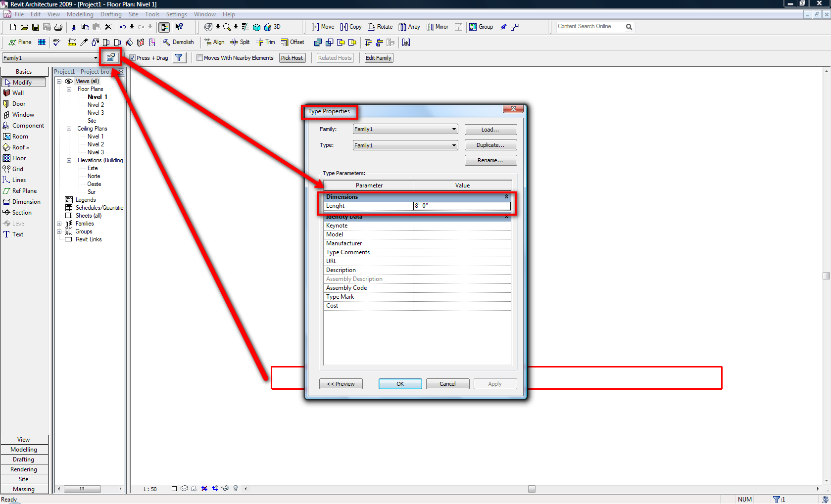Click the Temporary Hide/Isolate sunglasses icon
This screenshot has width=831, height=504.
tap(225, 489)
